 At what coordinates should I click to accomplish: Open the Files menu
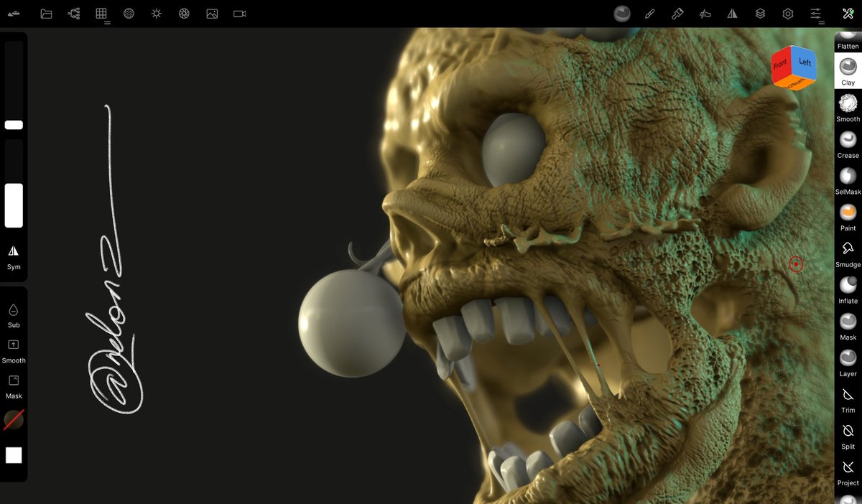(x=45, y=13)
